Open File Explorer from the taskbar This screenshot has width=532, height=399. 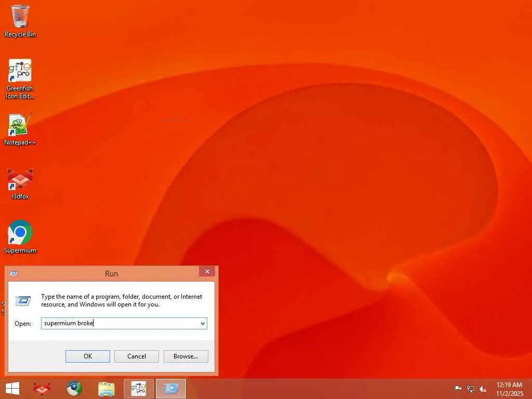(x=106, y=389)
